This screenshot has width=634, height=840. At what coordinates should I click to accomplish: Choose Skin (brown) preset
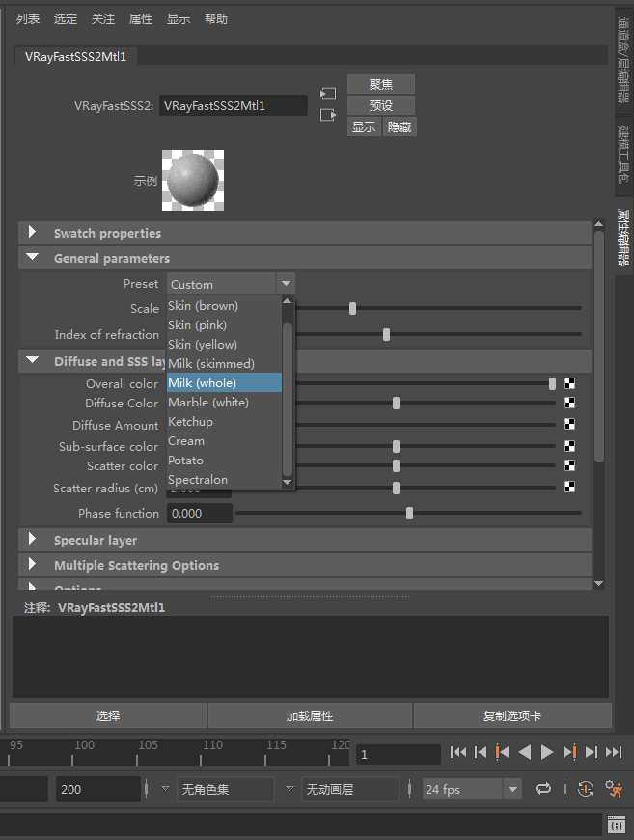tap(225, 305)
